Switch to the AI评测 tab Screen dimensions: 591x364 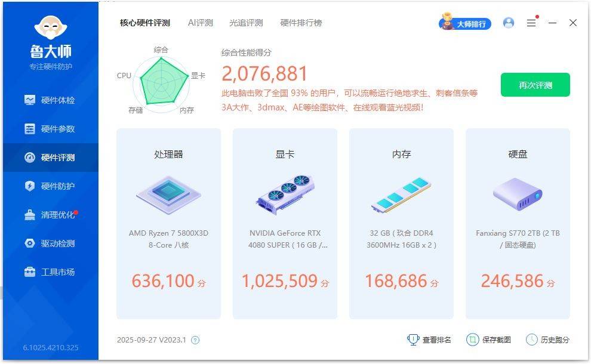[201, 23]
